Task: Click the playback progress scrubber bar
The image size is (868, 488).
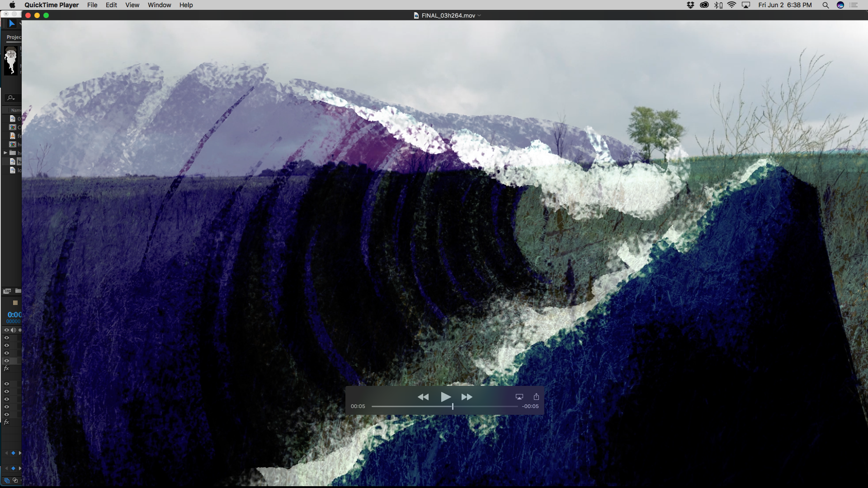Action: click(445, 407)
